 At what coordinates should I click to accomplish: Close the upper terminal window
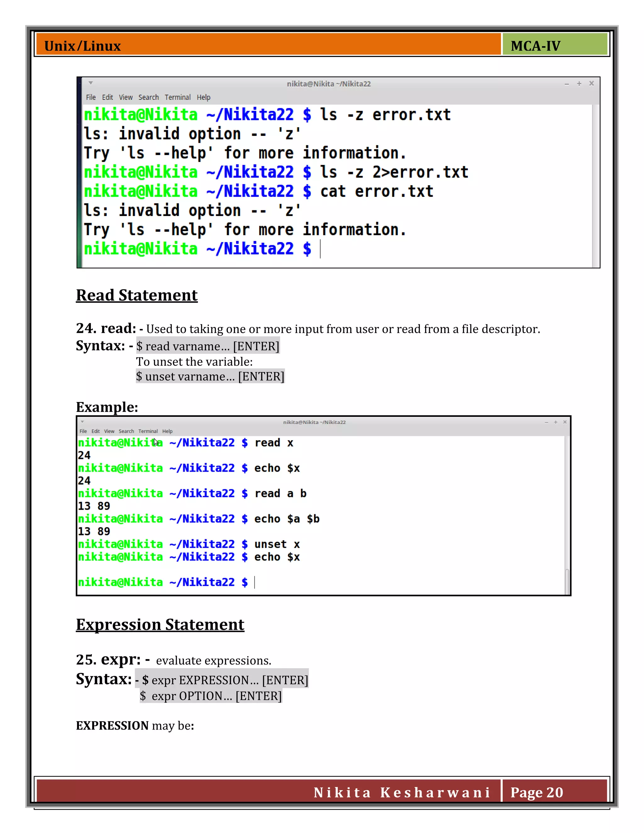[591, 83]
